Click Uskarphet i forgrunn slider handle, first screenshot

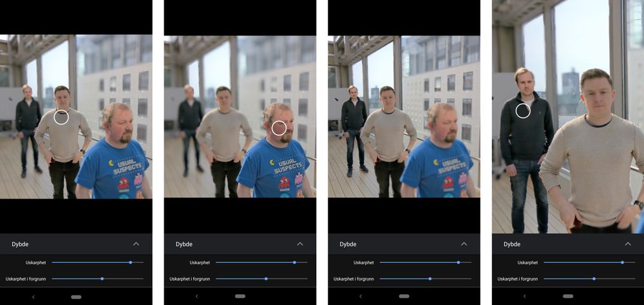tap(102, 279)
